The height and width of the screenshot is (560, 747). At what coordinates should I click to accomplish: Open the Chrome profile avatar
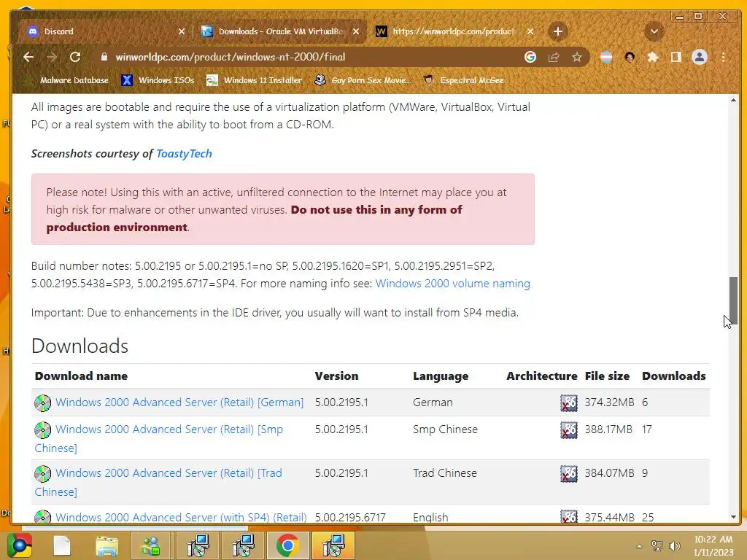click(700, 57)
